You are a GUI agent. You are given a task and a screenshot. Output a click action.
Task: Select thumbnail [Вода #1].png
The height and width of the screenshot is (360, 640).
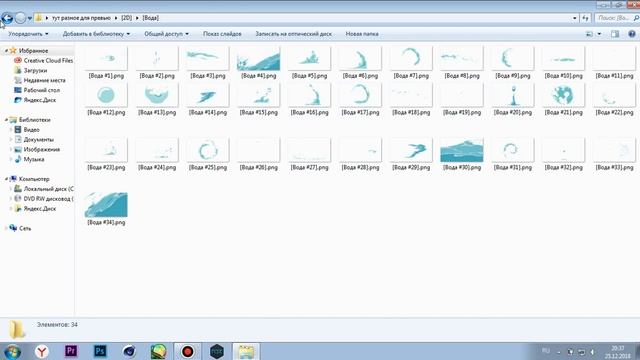point(106,58)
